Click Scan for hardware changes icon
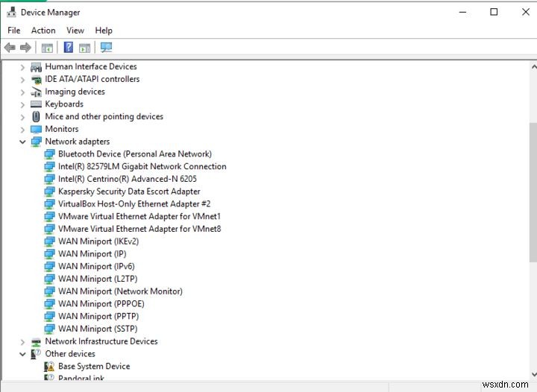This screenshot has height=392, width=537. coord(106,47)
